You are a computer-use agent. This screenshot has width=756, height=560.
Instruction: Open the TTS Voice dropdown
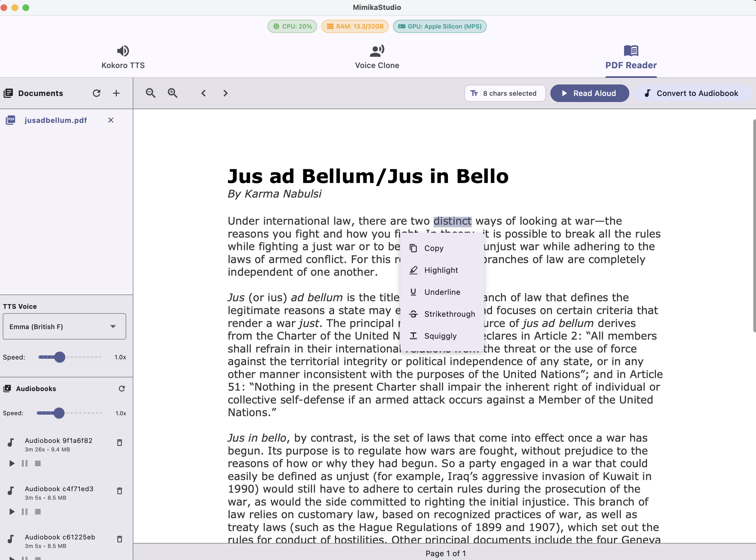point(64,326)
